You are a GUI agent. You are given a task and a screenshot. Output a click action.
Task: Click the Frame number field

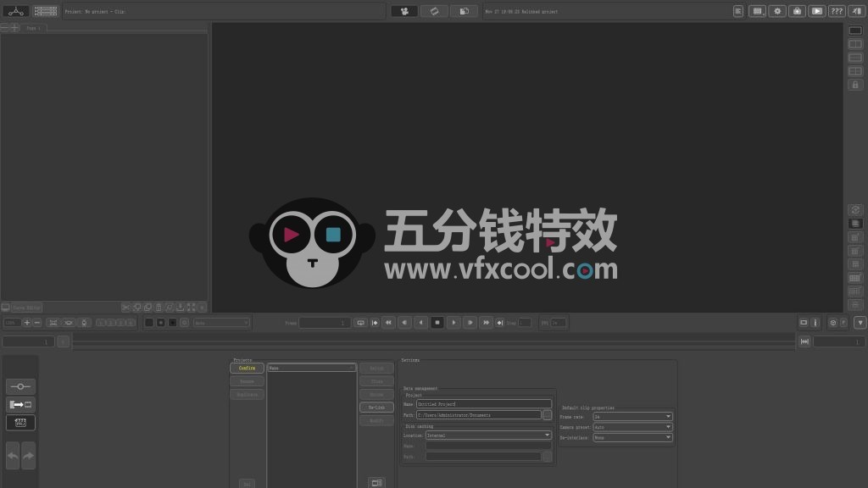pos(325,323)
